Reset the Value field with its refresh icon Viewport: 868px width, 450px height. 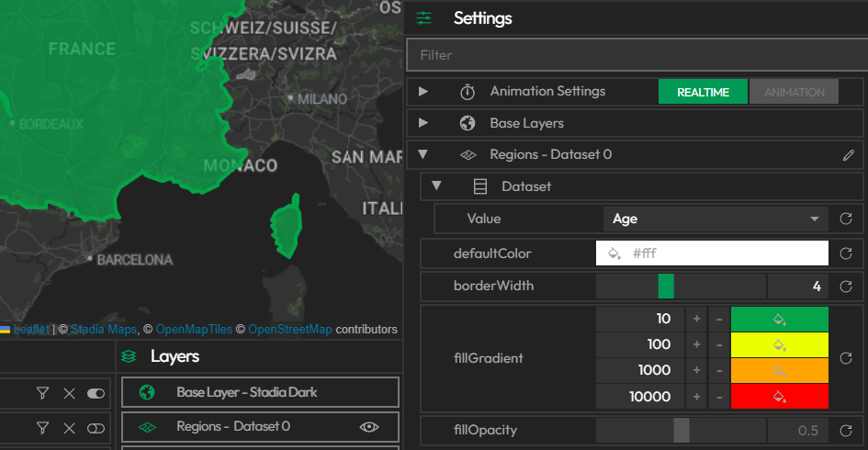846,219
